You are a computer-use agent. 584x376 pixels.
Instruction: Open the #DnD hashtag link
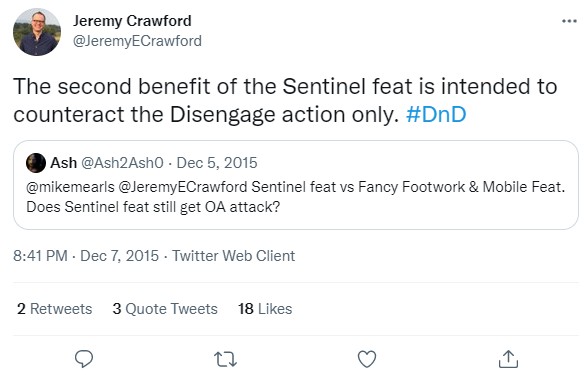coord(436,114)
